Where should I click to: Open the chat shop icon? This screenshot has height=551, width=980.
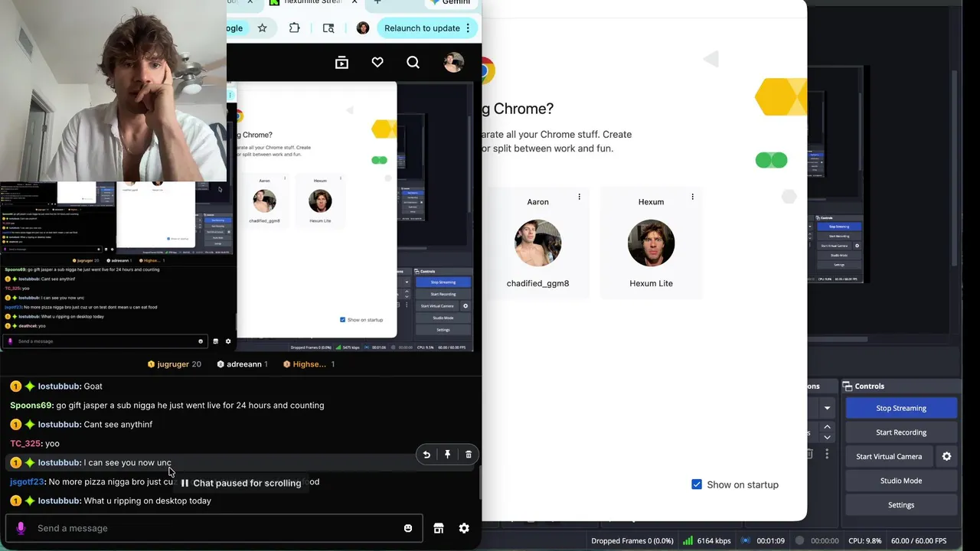(x=439, y=528)
